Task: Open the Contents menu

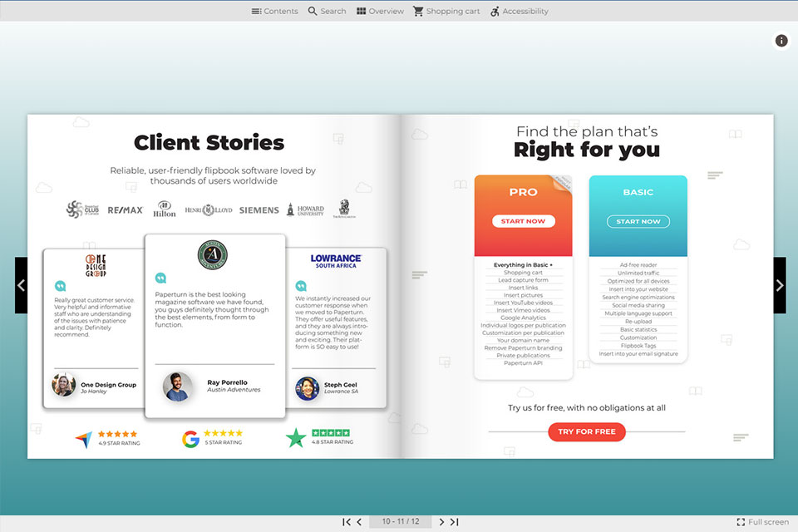Action: [275, 11]
